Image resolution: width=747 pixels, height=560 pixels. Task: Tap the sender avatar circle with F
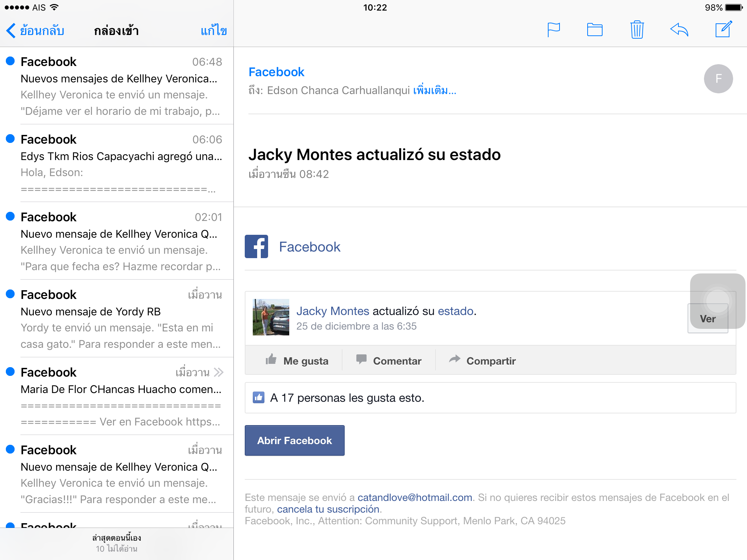click(718, 79)
